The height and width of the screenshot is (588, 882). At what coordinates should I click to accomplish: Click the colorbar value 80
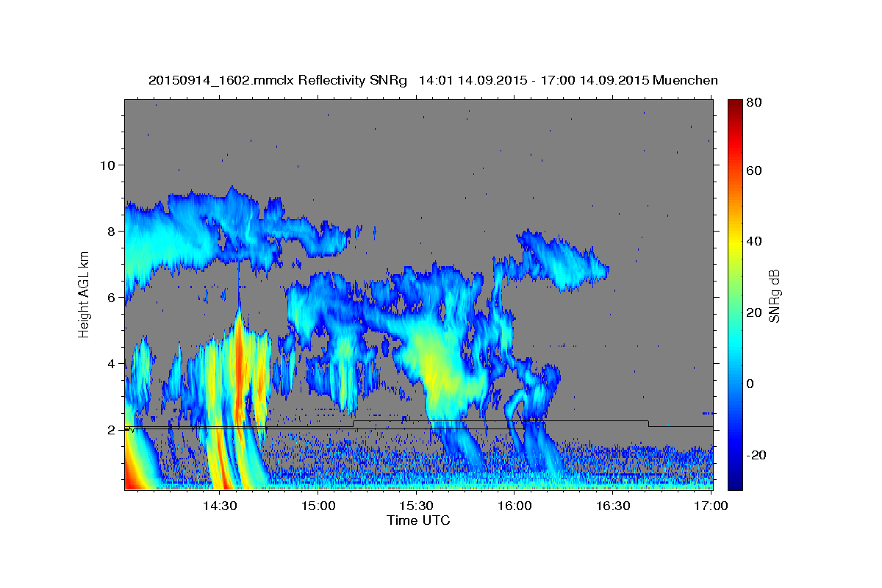[753, 102]
